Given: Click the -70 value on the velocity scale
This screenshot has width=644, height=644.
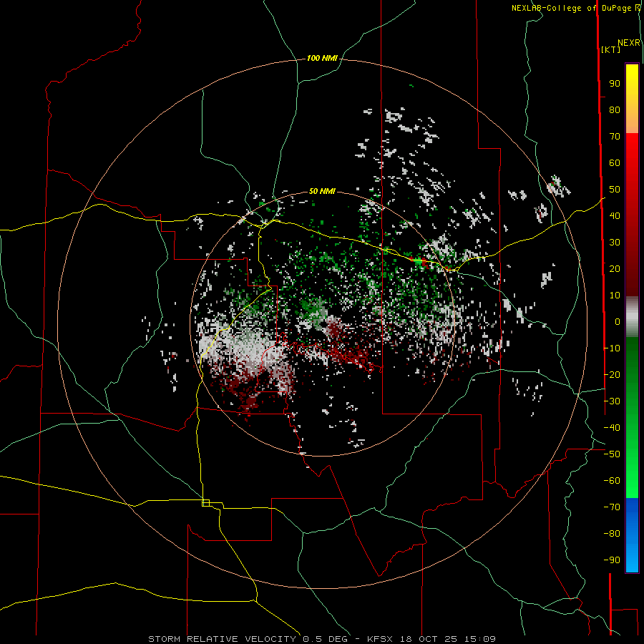Looking at the screenshot, I should (612, 507).
